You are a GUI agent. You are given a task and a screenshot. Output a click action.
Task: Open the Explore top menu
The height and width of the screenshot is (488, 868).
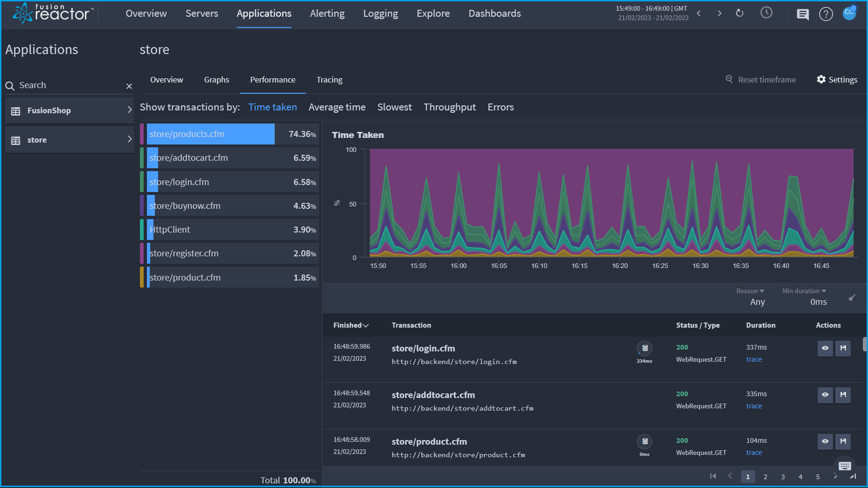[x=433, y=14]
